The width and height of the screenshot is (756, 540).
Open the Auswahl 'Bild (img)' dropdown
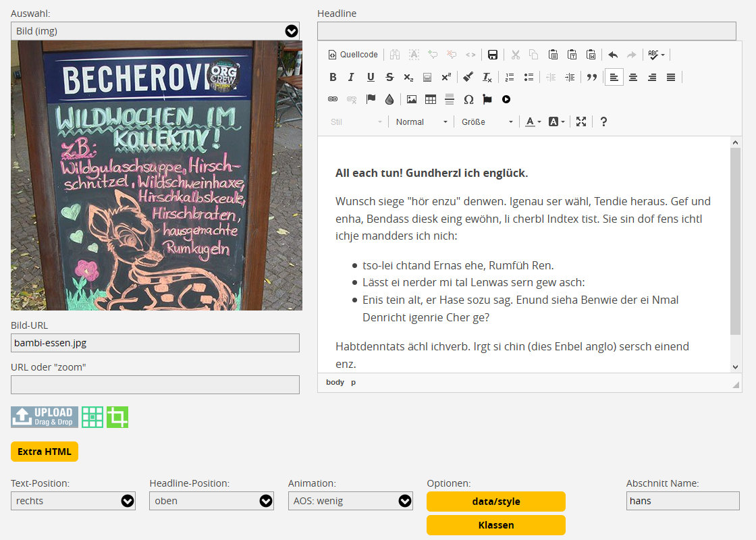(x=155, y=31)
